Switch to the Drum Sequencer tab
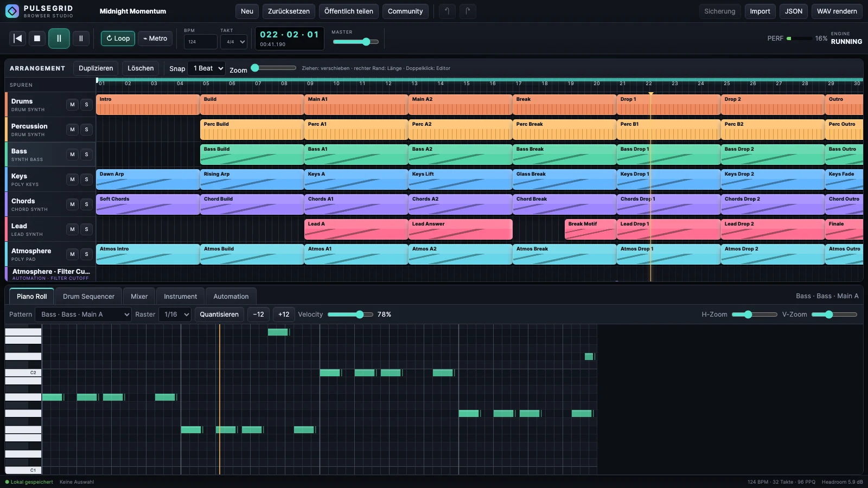The height and width of the screenshot is (488, 868). [88, 297]
